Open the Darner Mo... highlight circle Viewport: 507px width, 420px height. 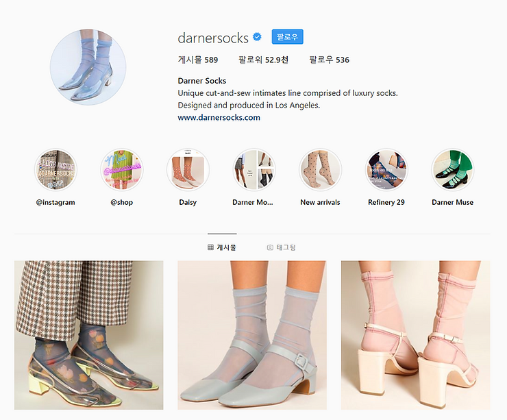[x=254, y=169]
